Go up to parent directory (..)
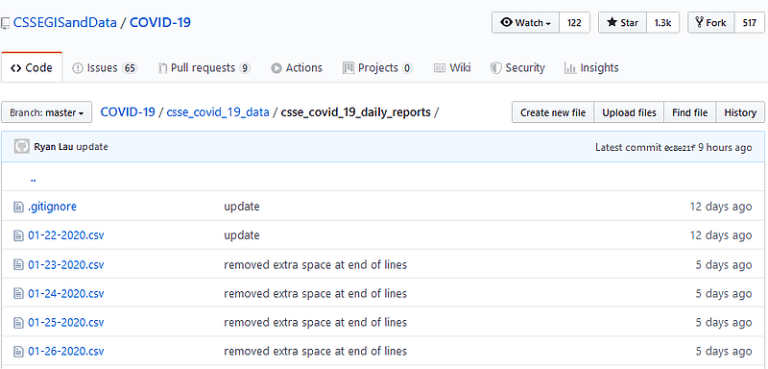Screen dimensions: 768x369 pyautogui.click(x=33, y=180)
